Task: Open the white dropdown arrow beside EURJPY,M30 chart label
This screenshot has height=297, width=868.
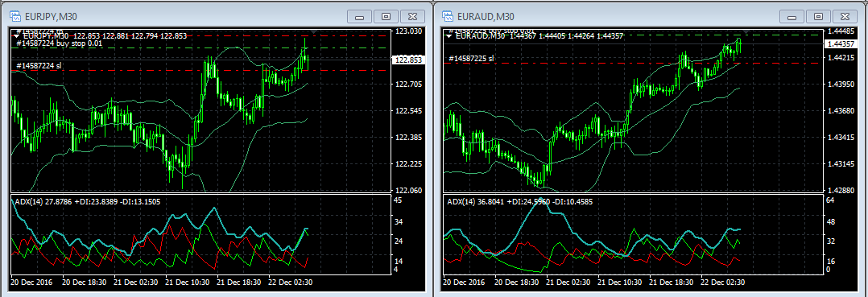Action: click(x=17, y=35)
